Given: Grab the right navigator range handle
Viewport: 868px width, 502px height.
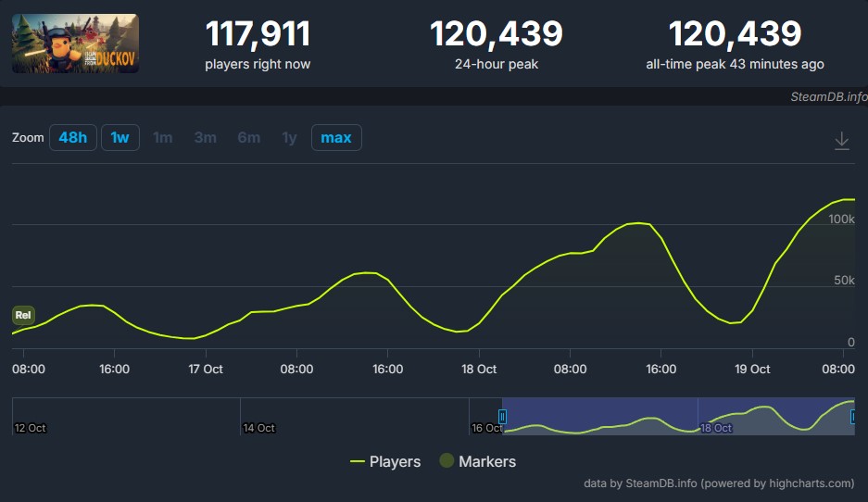Looking at the screenshot, I should (x=853, y=417).
